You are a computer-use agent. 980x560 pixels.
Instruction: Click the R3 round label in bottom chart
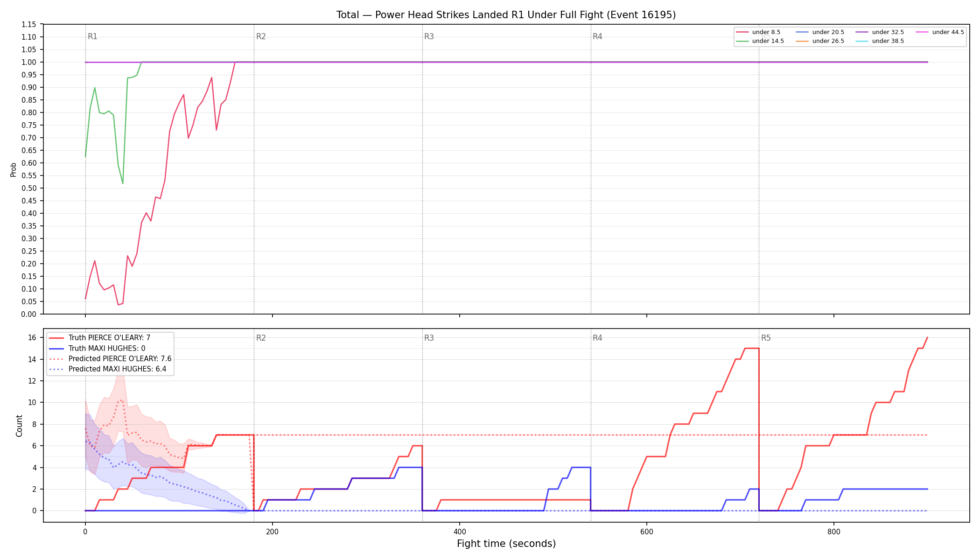429,338
